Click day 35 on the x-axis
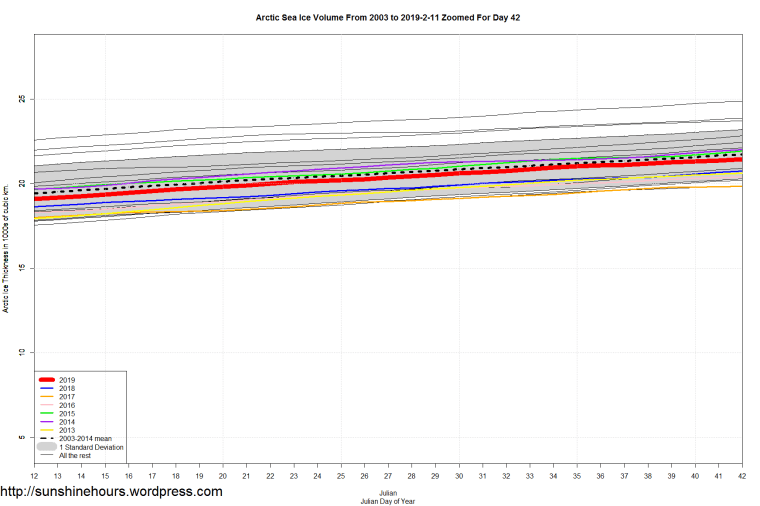Screen dimensions: 760x506 pyautogui.click(x=577, y=477)
